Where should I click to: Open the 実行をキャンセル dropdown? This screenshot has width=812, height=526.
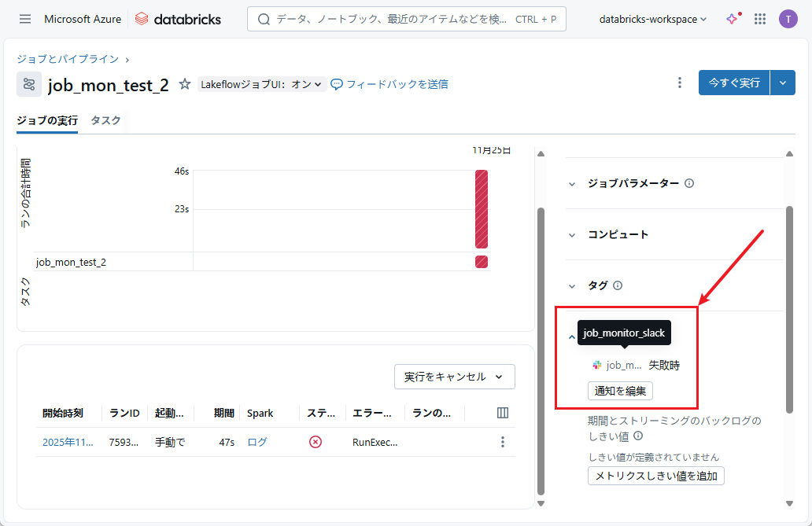pos(454,377)
